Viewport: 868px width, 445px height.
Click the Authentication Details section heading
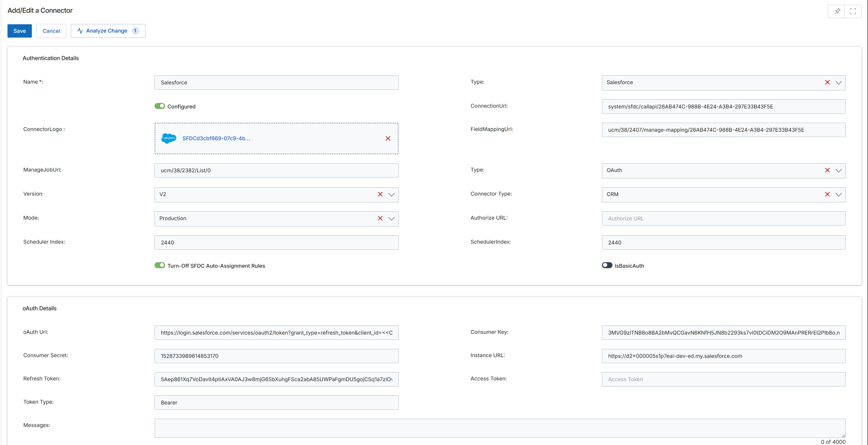point(51,58)
